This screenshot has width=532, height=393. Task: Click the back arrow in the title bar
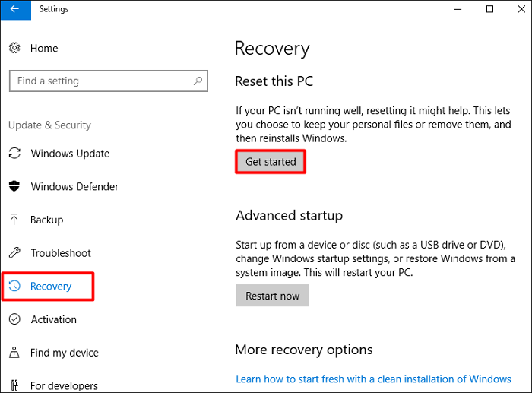(x=15, y=9)
